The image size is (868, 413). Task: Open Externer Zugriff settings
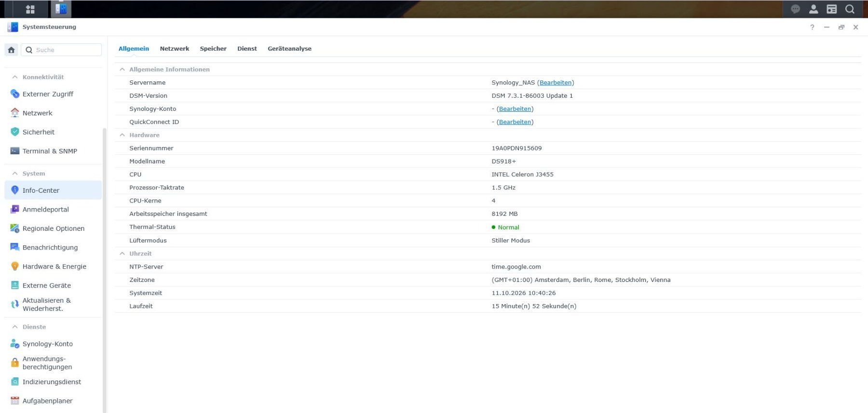53,94
